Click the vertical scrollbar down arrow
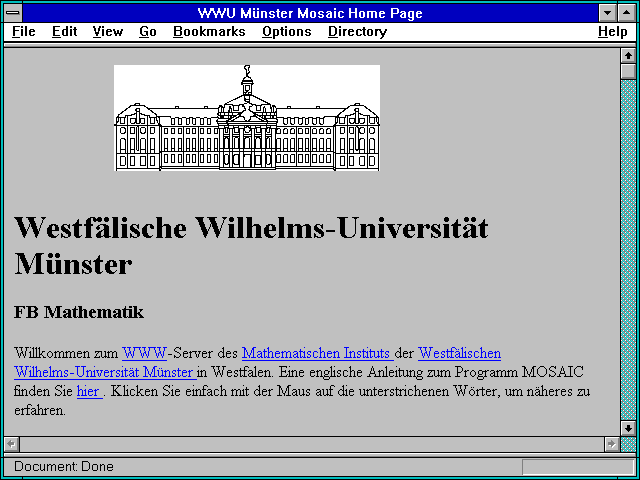This screenshot has width=640, height=480. (x=629, y=428)
